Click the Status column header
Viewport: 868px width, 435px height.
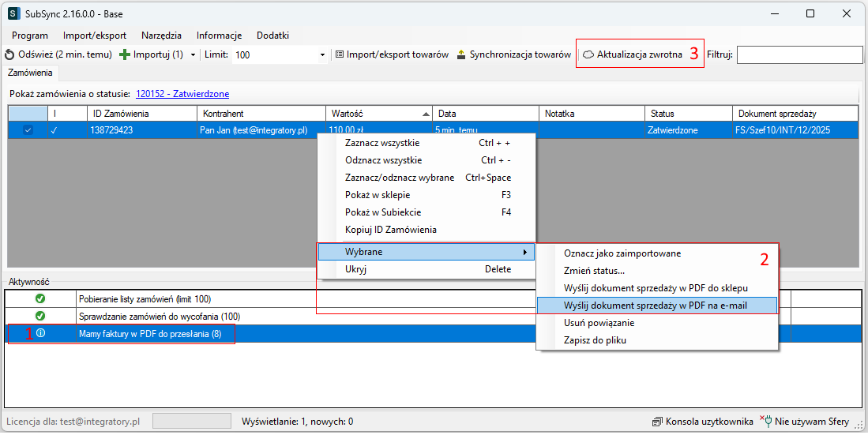pyautogui.click(x=690, y=114)
